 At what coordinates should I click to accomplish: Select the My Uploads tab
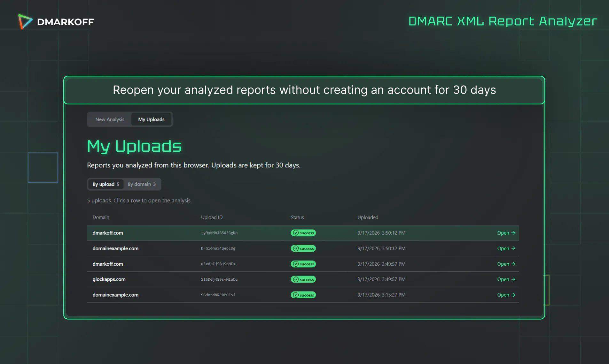[151, 119]
